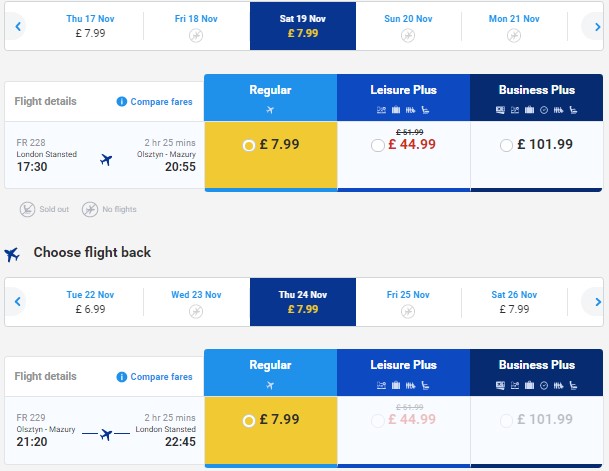Select outbound Leisure Plus £44.99 radio button
Image resolution: width=609 pixels, height=471 pixels.
(378, 146)
